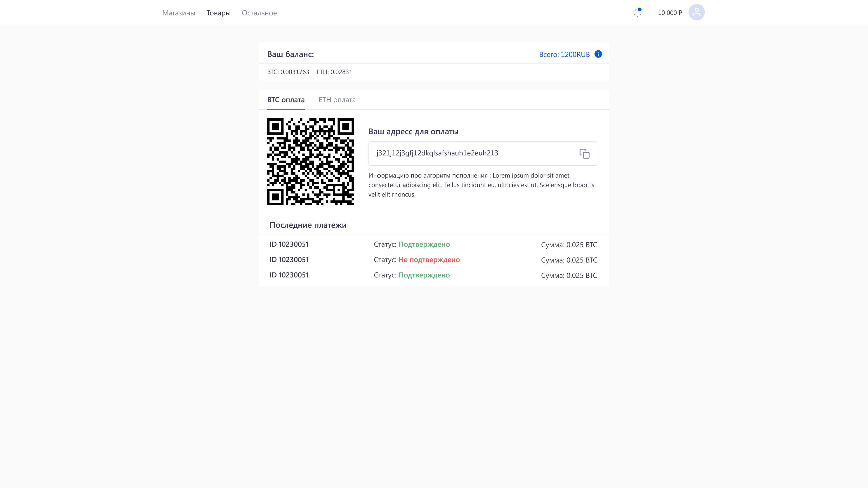Viewport: 868px width, 488px height.
Task: Open the Остальное menu item
Action: tap(259, 13)
